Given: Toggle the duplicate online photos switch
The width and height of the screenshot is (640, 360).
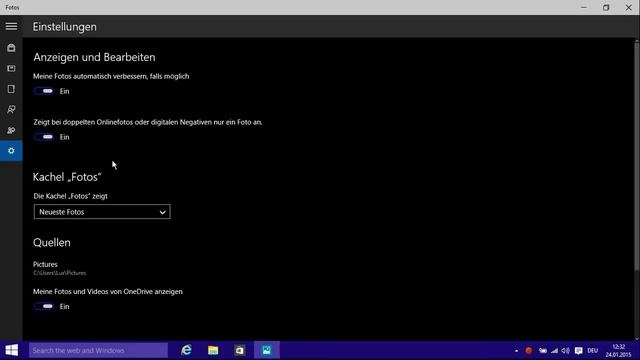Looking at the screenshot, I should [44, 137].
